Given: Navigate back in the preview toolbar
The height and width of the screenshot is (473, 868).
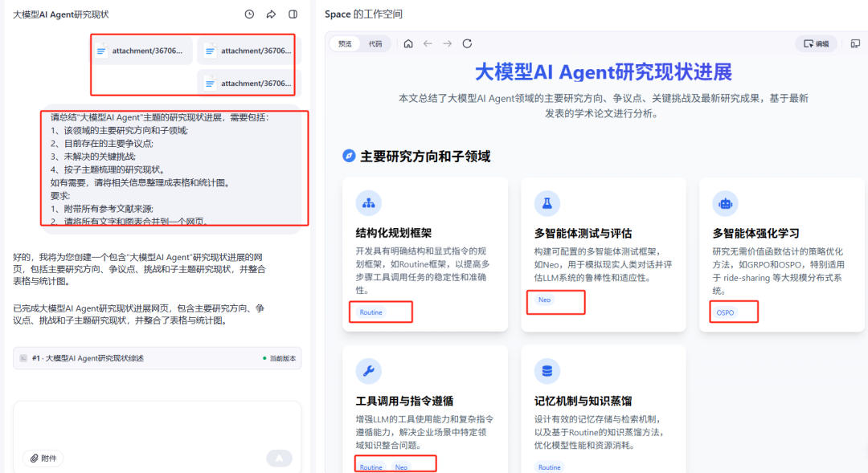Looking at the screenshot, I should 428,43.
